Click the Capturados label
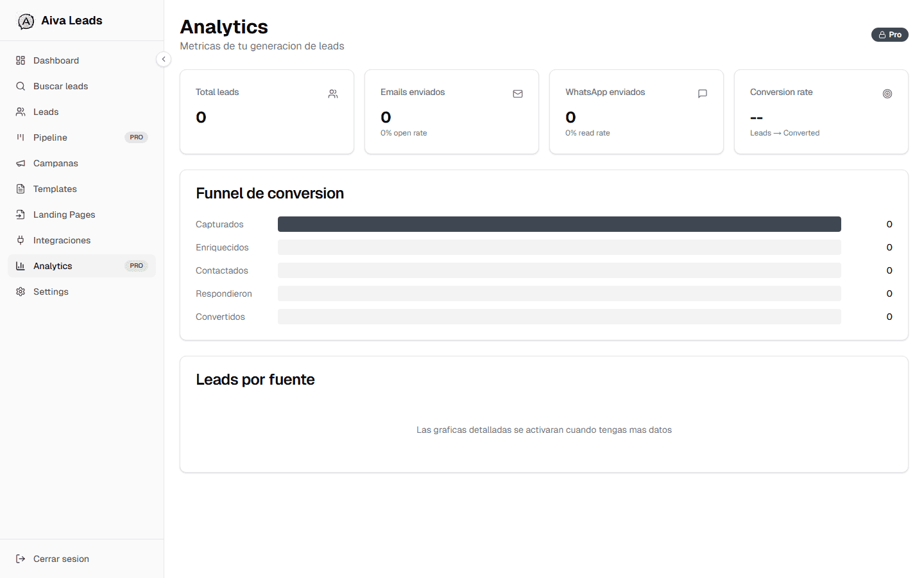Viewport: 924px width, 578px height. coord(219,224)
